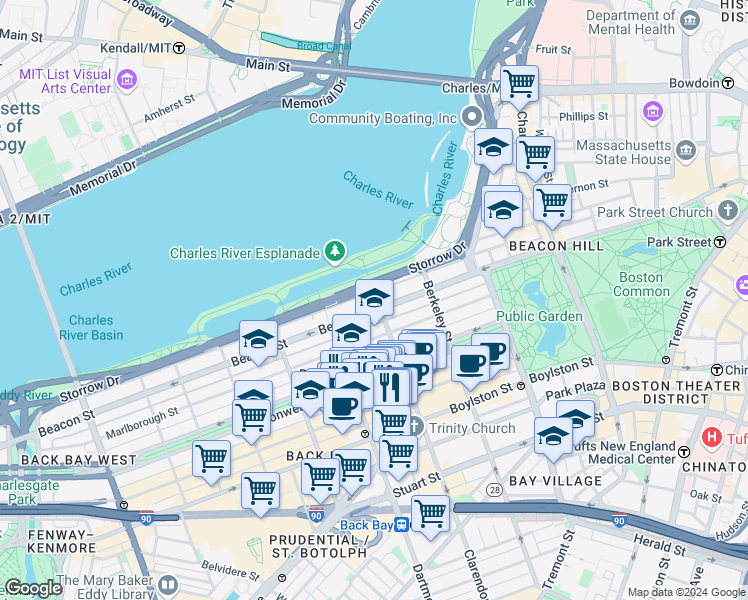Screen dimensions: 748x600
Task: Click the Tufts hospital H icon
Action: (x=712, y=437)
